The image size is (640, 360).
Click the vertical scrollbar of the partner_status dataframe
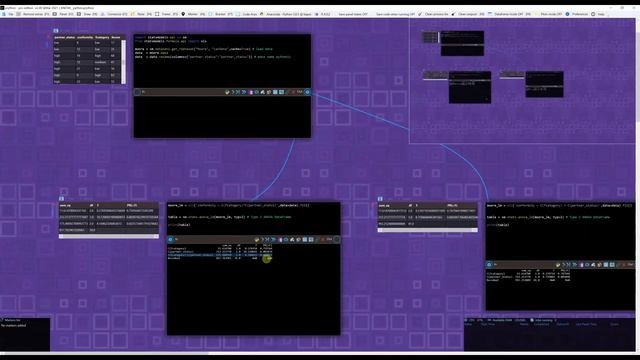124,61
